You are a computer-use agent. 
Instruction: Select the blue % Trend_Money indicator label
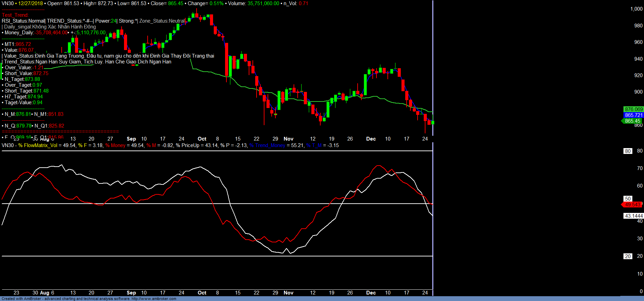(x=267, y=145)
